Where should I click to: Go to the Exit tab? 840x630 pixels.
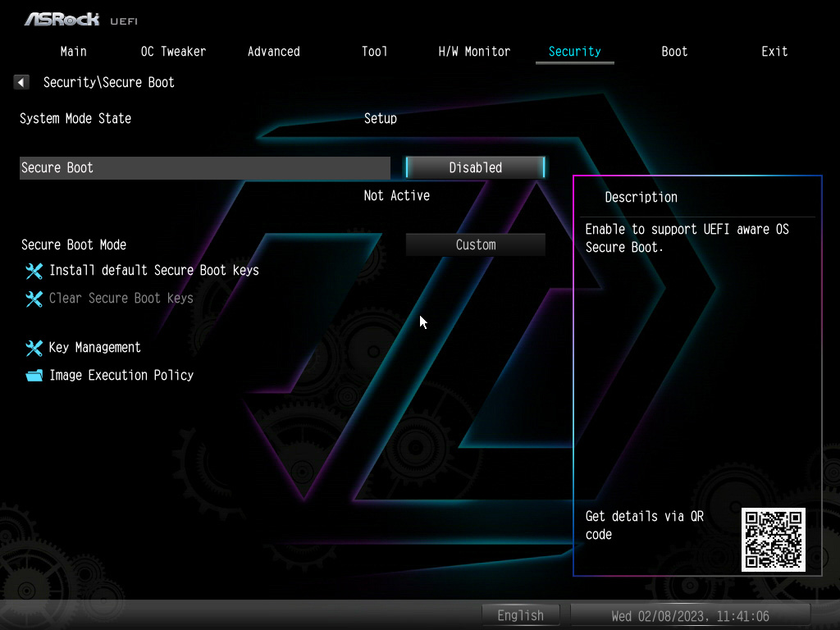[x=774, y=52]
